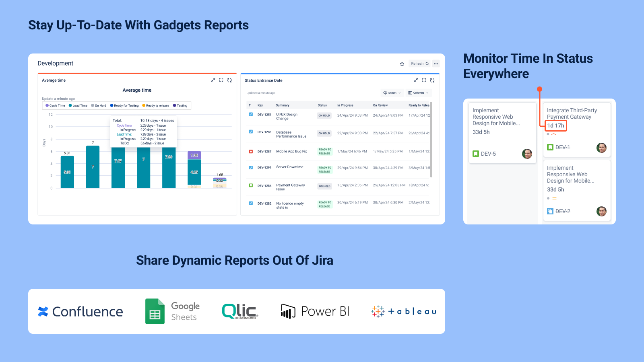Click assignee avatar on DEV-2 card
This screenshot has width=644, height=362.
point(601,211)
